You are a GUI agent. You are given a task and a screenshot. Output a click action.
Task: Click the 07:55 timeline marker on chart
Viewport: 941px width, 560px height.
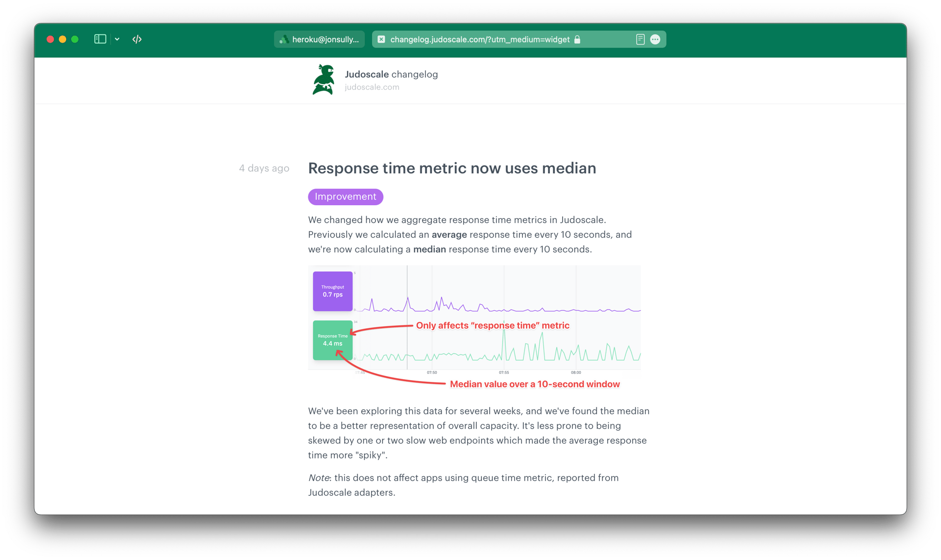[x=504, y=372]
